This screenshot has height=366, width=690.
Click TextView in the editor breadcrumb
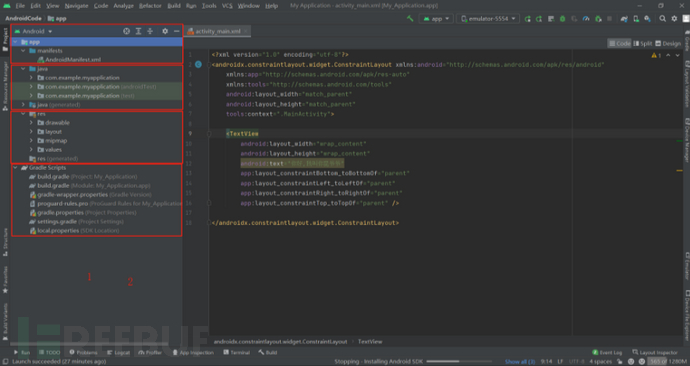(x=370, y=341)
